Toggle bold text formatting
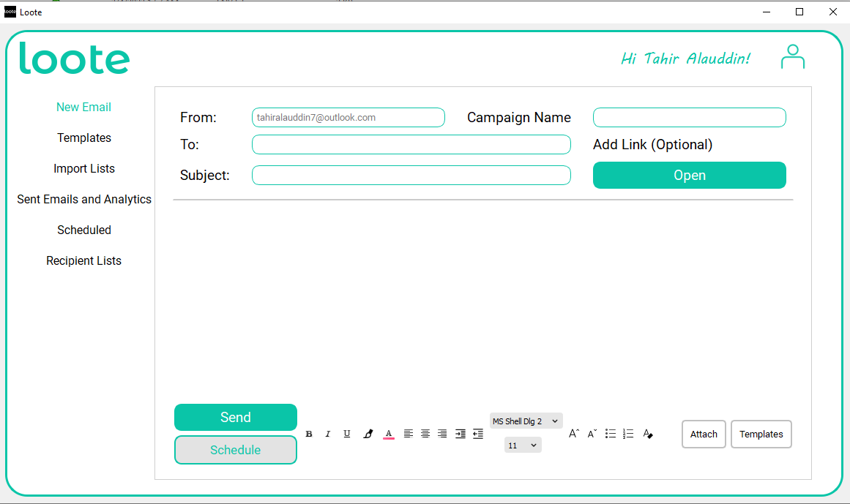Screen dimensions: 850x504 309,434
